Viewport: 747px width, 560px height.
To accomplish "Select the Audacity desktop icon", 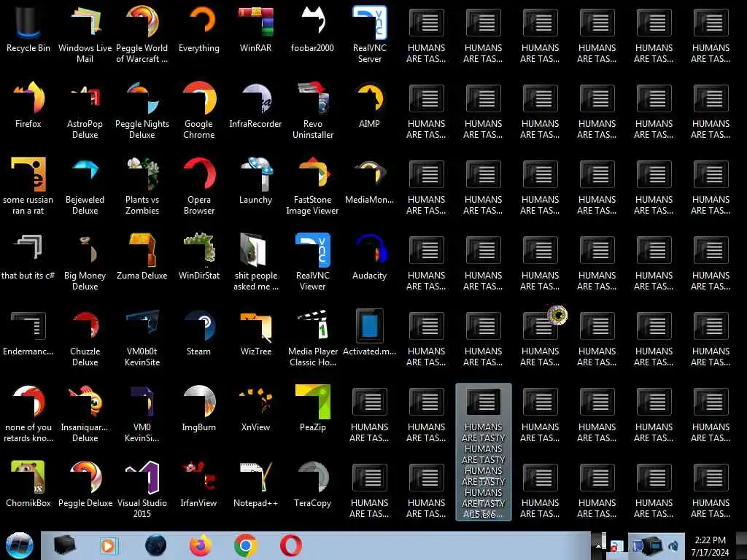I will (x=370, y=257).
